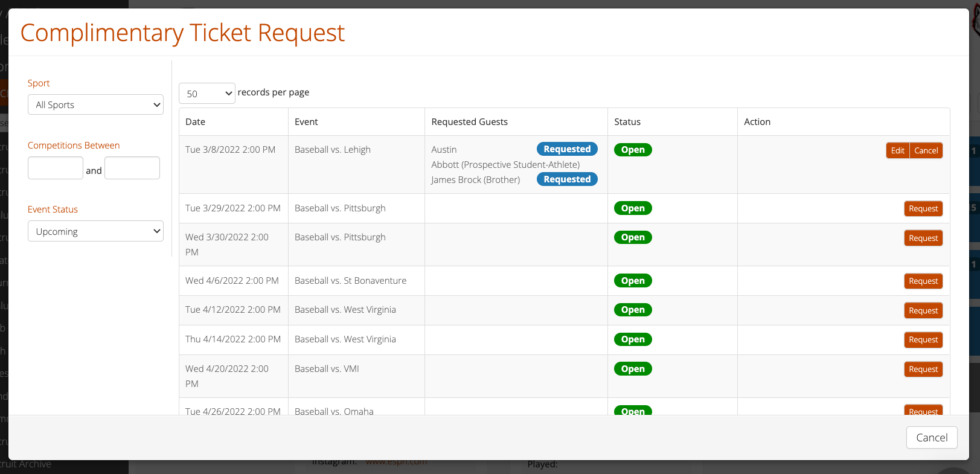Click the Open status for Lehigh game

(633, 150)
